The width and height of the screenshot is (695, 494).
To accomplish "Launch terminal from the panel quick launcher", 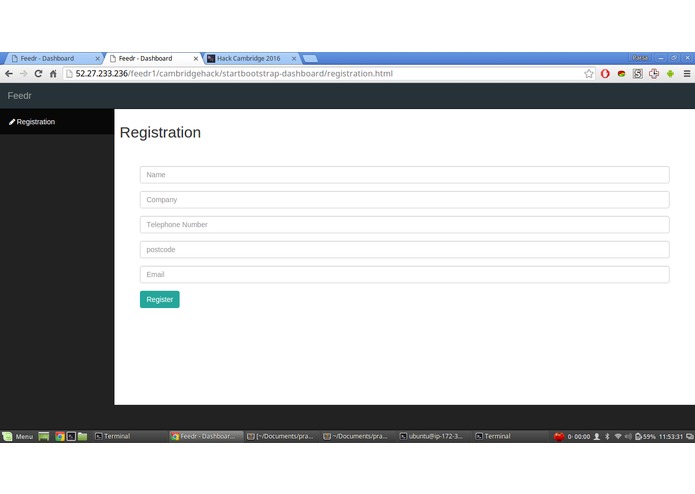I will (x=71, y=436).
